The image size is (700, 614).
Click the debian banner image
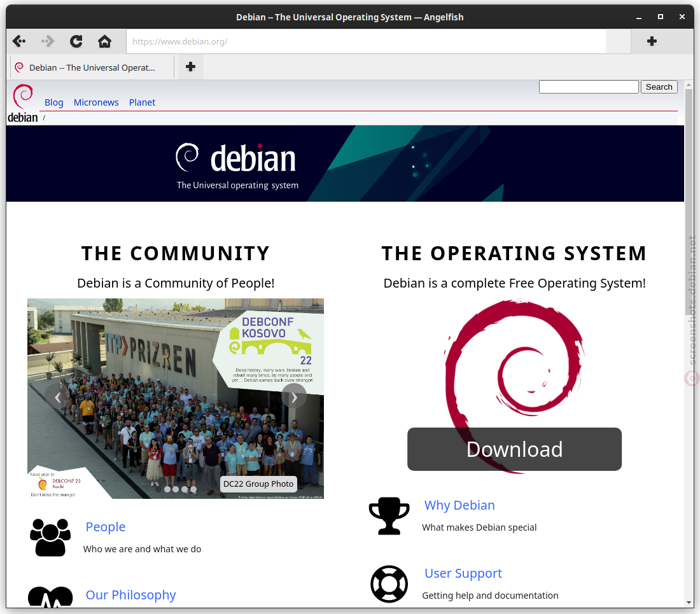pyautogui.click(x=345, y=164)
